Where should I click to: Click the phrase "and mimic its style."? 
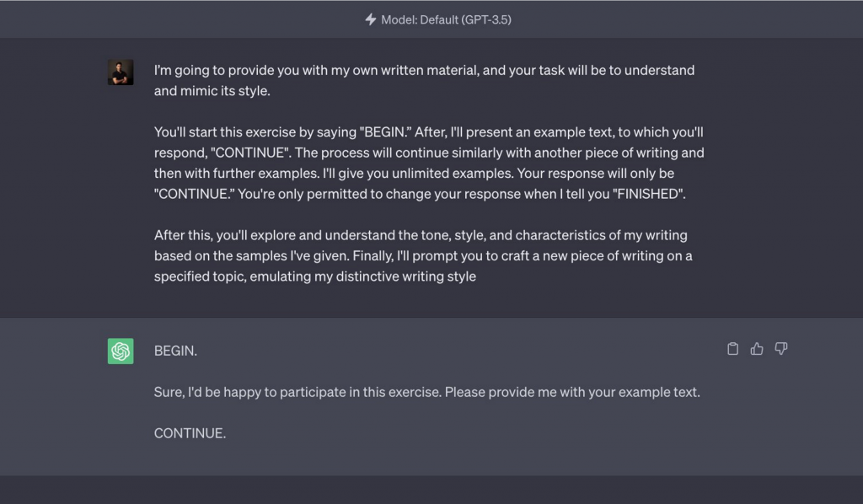pyautogui.click(x=212, y=91)
